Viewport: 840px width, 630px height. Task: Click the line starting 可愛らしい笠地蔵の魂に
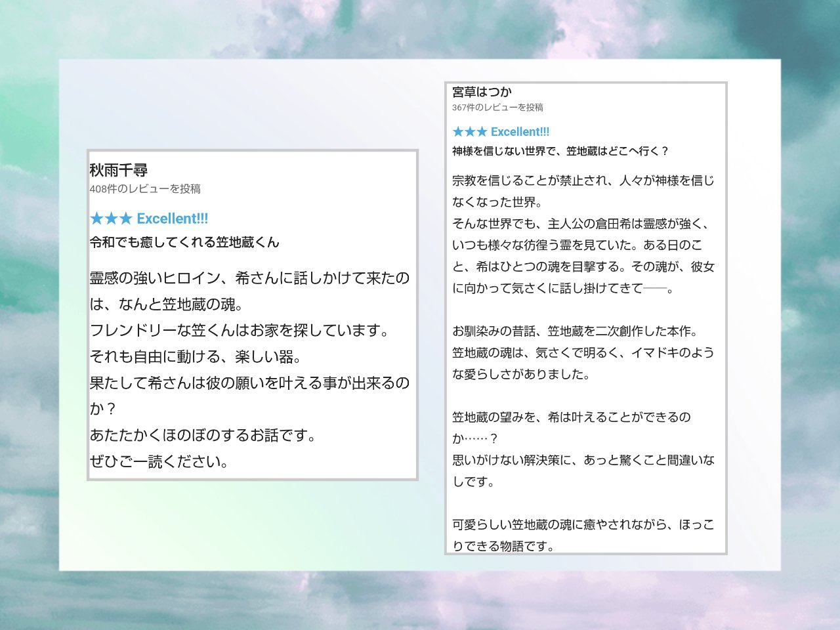[x=583, y=525]
